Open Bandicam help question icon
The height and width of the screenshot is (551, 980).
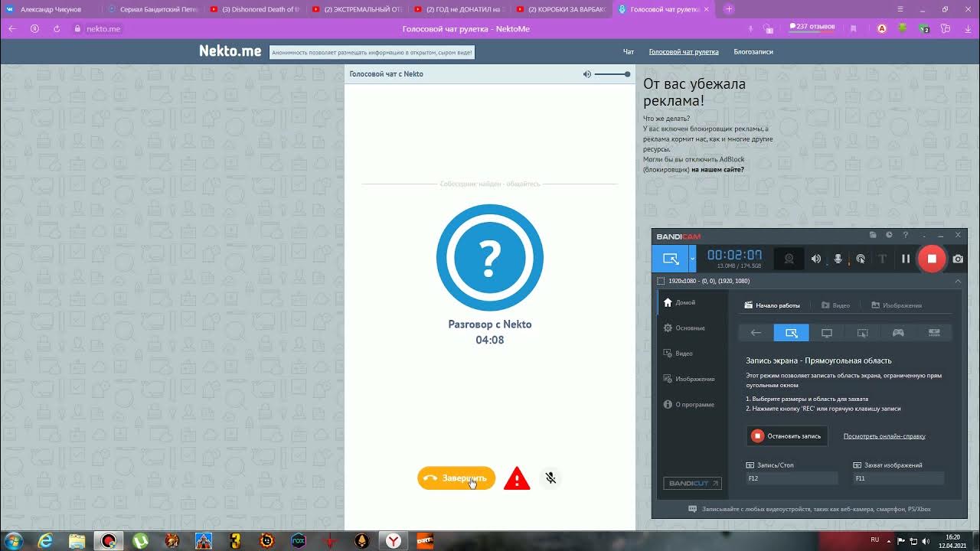point(906,235)
